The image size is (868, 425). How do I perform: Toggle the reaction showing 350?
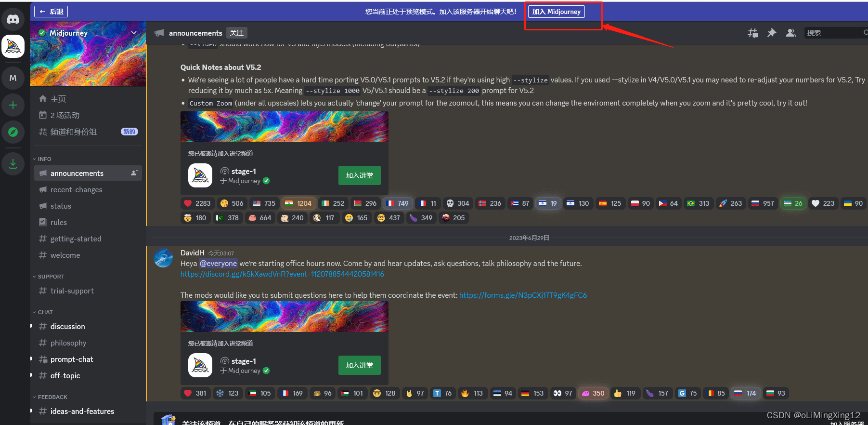click(593, 393)
